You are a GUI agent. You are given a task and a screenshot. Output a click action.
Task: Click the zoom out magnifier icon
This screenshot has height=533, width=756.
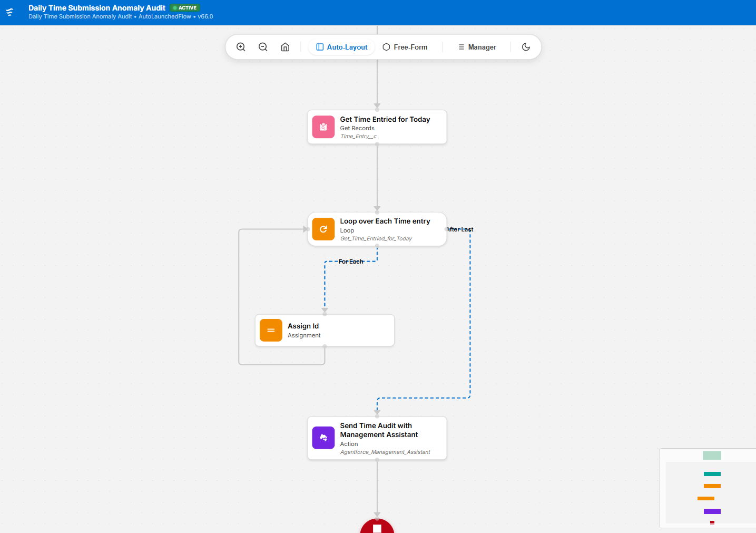263,47
